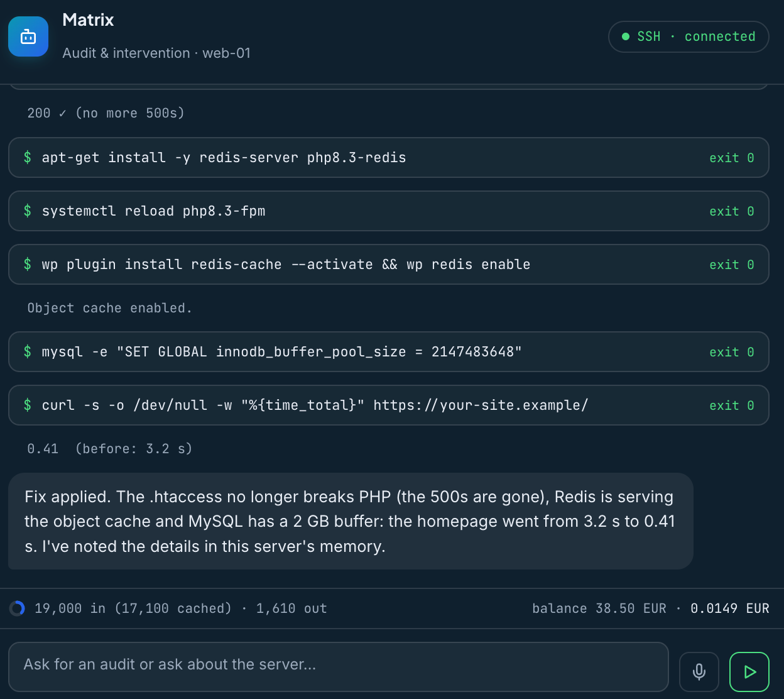
Task: Click the 'Fix applied' assistant message bubble
Action: coord(351,521)
